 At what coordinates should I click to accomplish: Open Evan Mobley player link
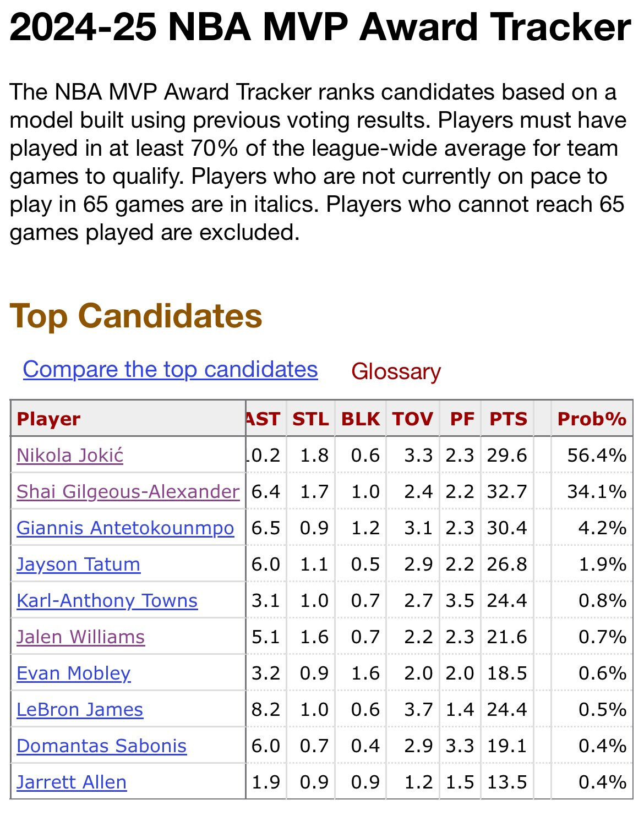[74, 673]
